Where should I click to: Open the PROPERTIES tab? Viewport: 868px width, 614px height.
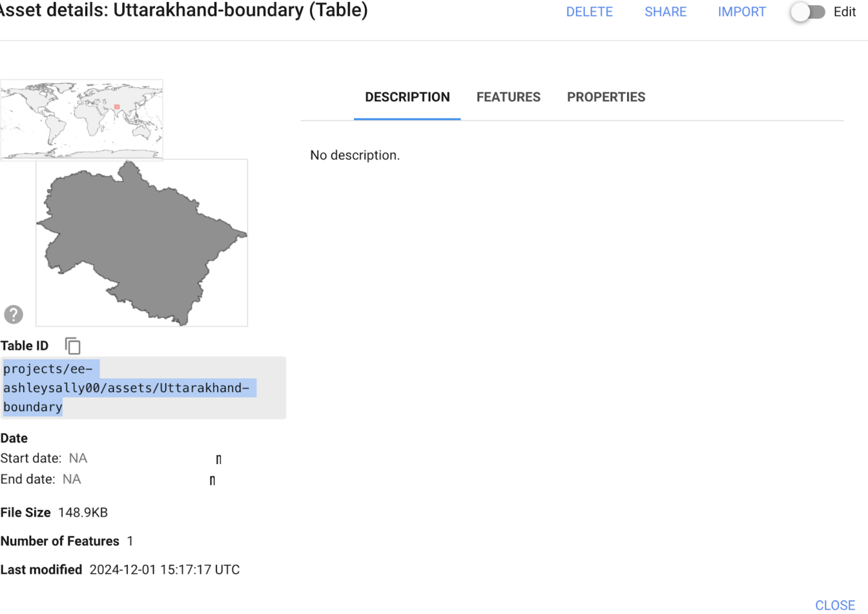pyautogui.click(x=606, y=97)
